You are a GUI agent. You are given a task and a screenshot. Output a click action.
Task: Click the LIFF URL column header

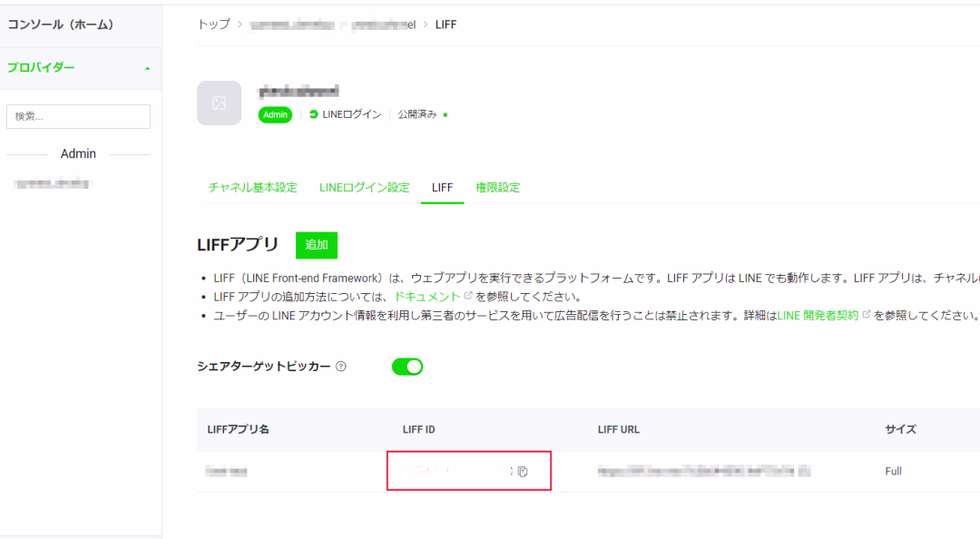618,429
